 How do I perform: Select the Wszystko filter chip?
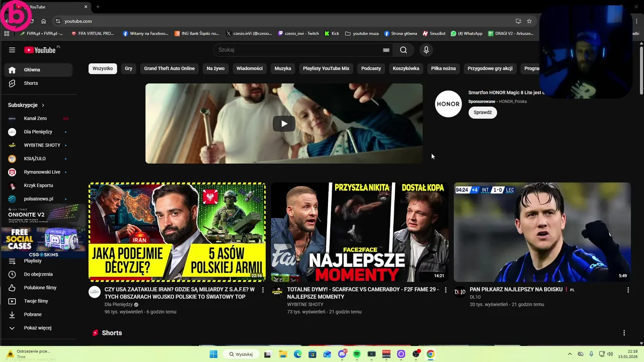(x=103, y=68)
